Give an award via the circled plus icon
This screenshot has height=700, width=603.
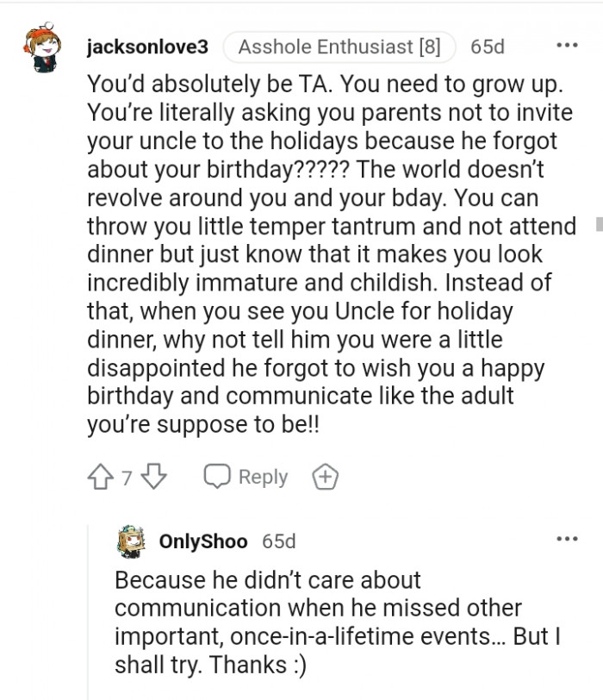click(326, 477)
